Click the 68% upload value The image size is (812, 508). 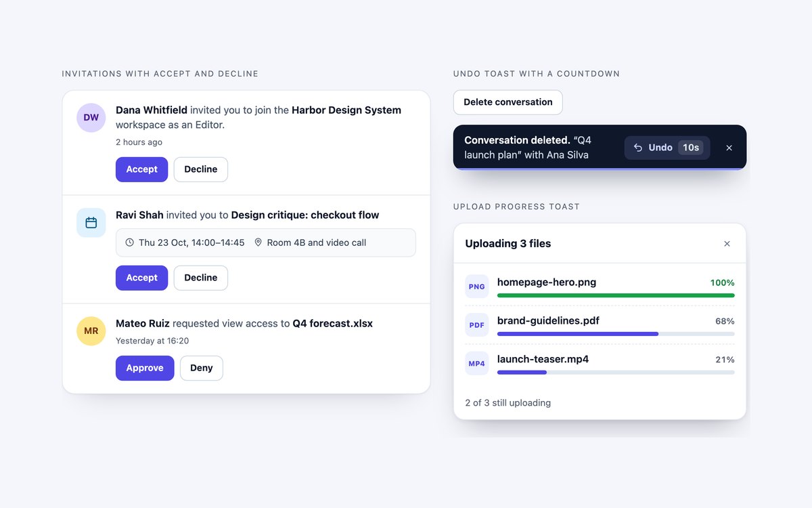click(725, 322)
